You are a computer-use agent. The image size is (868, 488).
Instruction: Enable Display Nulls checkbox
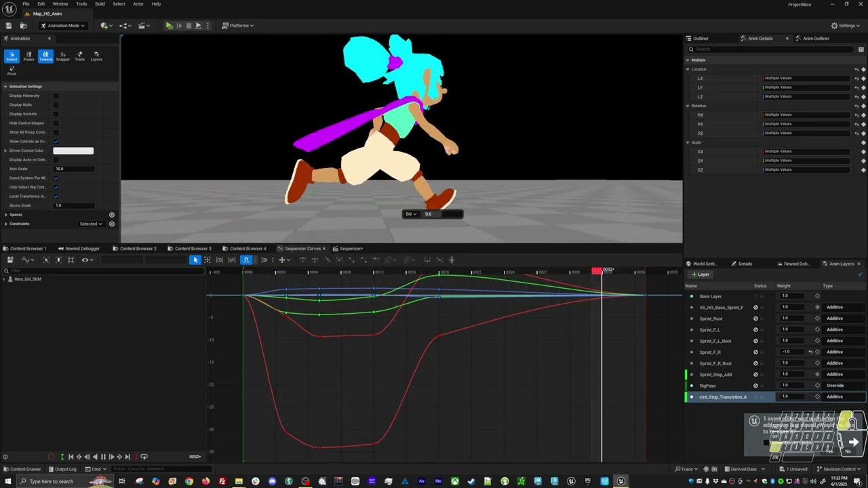pyautogui.click(x=56, y=105)
